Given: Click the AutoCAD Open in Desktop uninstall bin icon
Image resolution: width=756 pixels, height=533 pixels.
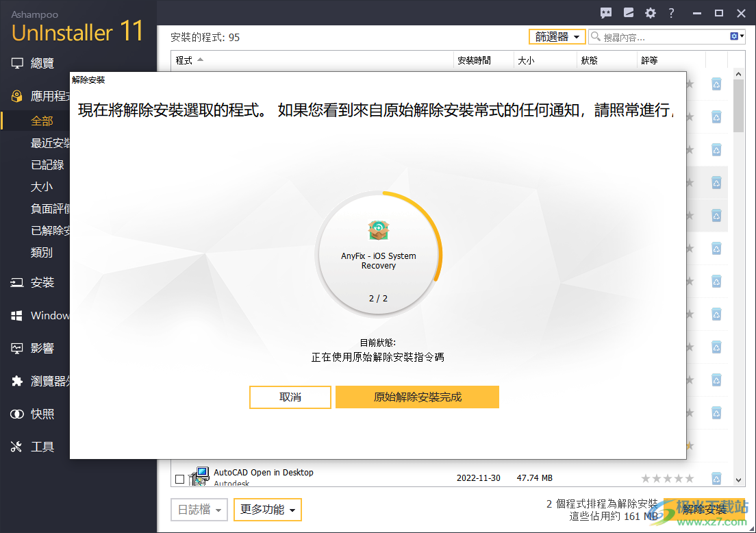Looking at the screenshot, I should click(x=716, y=478).
